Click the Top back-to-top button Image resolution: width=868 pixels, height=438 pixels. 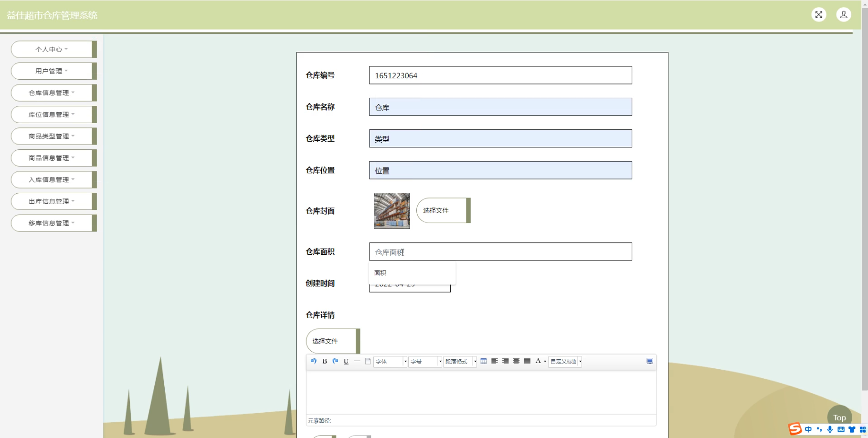(839, 417)
